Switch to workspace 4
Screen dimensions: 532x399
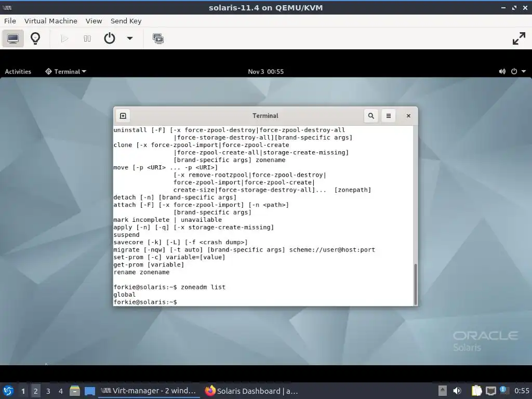61,391
